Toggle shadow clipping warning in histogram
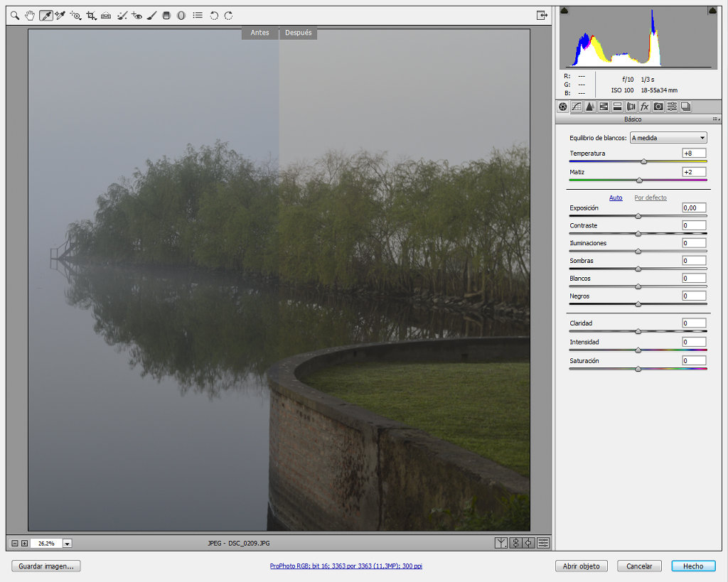The width and height of the screenshot is (728, 582). (564, 10)
